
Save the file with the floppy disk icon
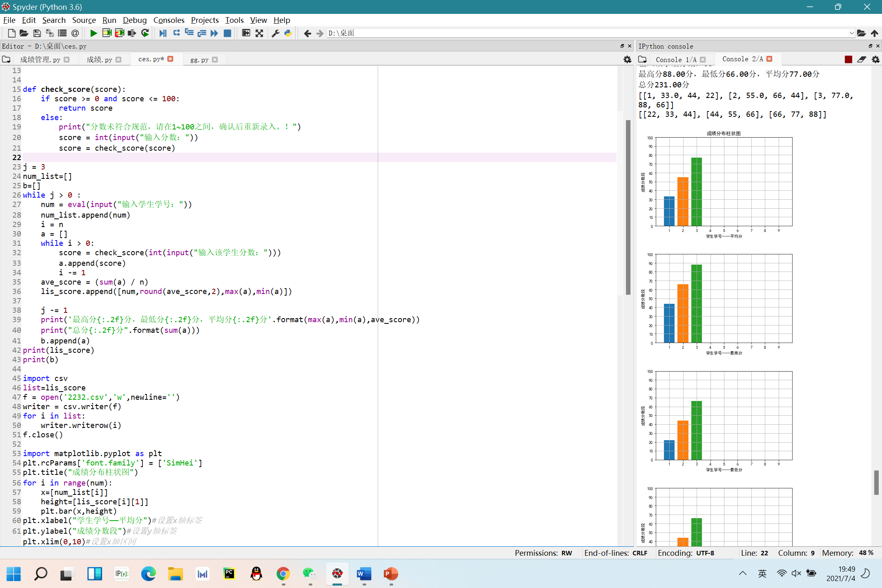tap(37, 33)
